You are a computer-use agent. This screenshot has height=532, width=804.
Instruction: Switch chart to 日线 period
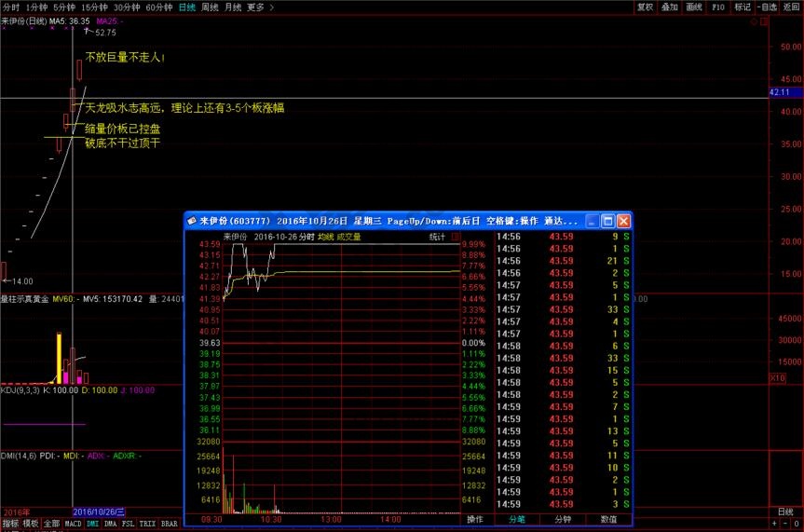pos(187,7)
